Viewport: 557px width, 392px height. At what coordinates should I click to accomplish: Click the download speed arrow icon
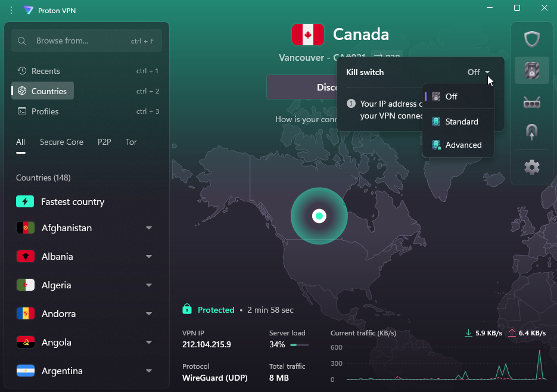(468, 332)
